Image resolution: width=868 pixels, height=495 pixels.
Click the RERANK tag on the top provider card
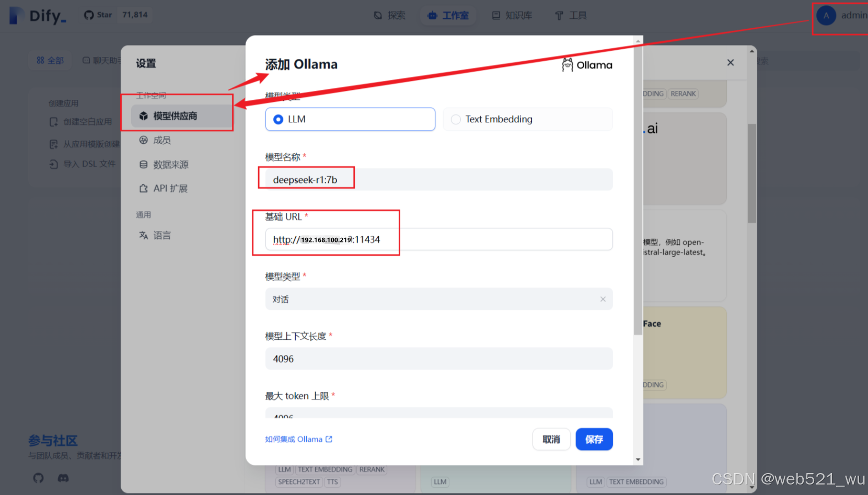(683, 94)
